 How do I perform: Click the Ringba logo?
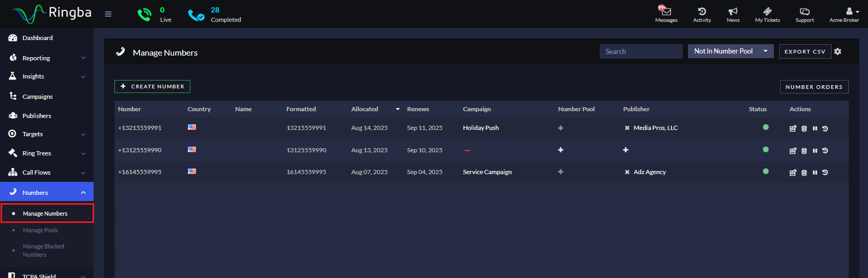point(52,14)
